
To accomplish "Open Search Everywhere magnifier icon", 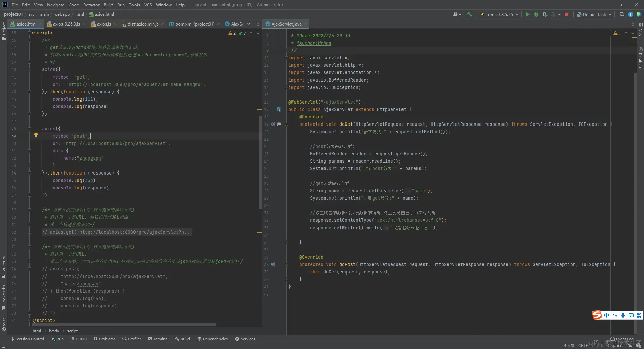I will coord(622,14).
